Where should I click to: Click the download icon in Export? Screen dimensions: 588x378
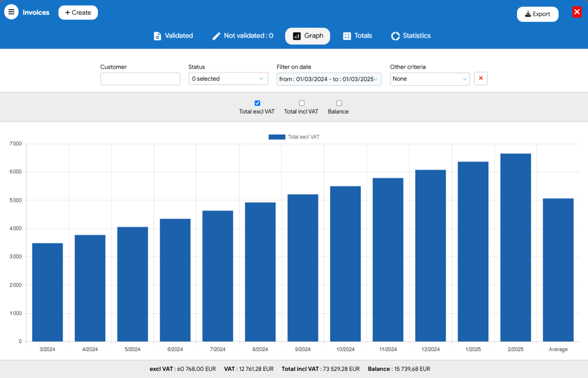coord(528,14)
